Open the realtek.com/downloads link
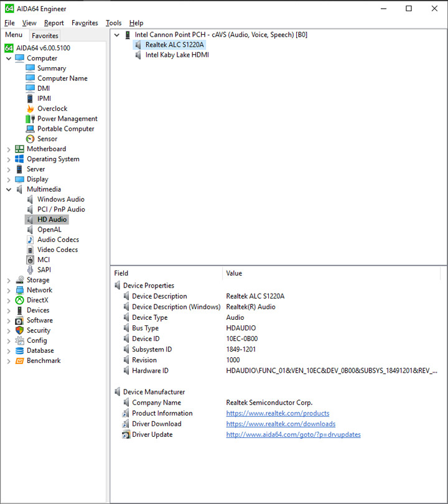448x504 pixels. [281, 424]
